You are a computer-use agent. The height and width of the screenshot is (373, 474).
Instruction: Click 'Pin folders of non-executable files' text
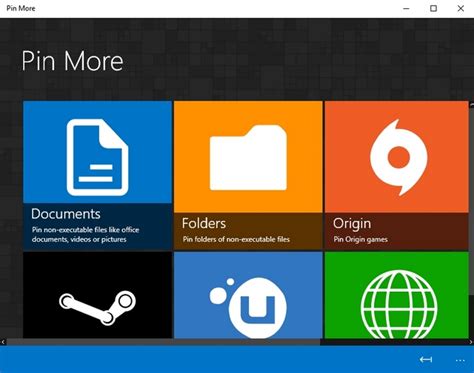pyautogui.click(x=236, y=239)
